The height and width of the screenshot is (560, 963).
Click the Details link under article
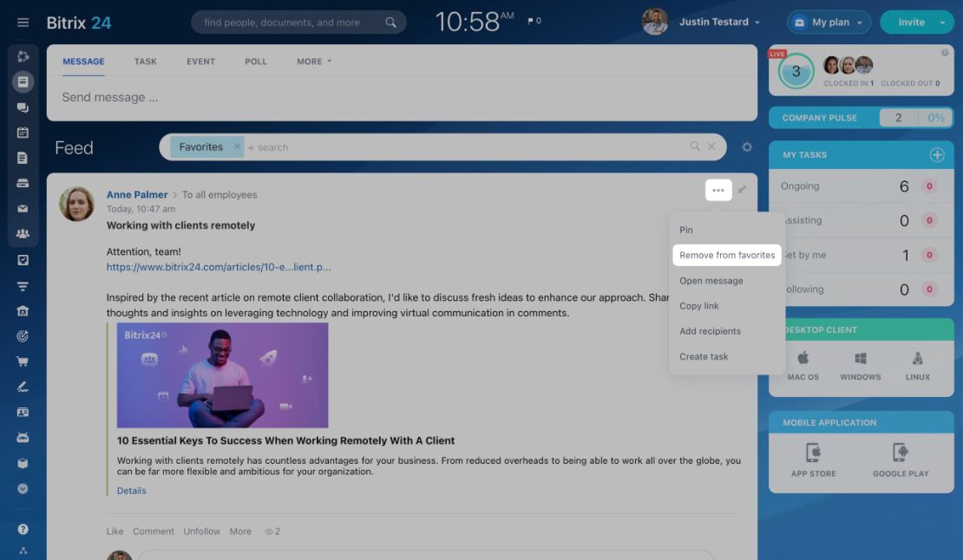point(131,491)
